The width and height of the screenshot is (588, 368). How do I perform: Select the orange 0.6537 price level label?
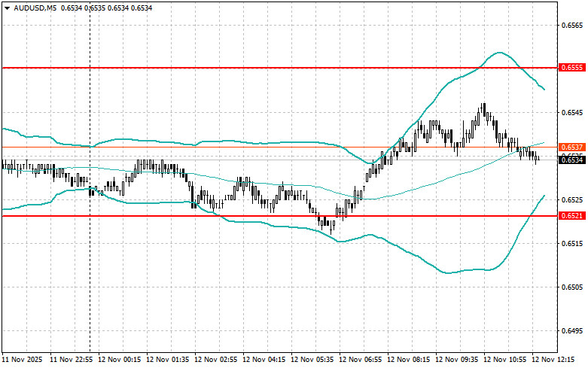572,147
